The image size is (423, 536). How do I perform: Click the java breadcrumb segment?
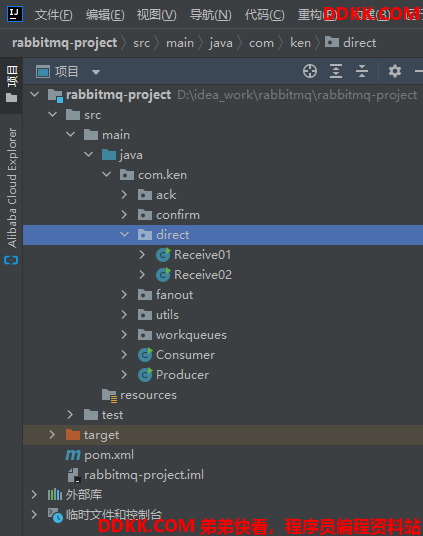(x=221, y=43)
